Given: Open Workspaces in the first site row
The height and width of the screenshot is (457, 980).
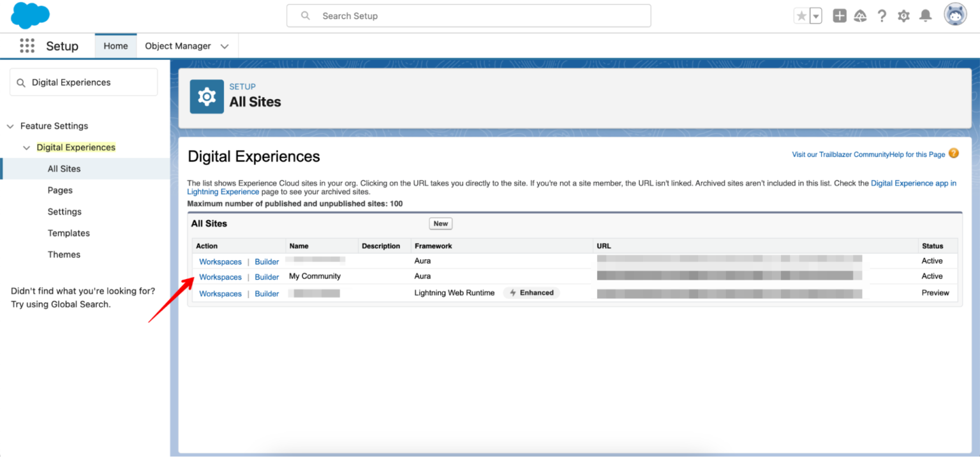Looking at the screenshot, I should point(220,262).
